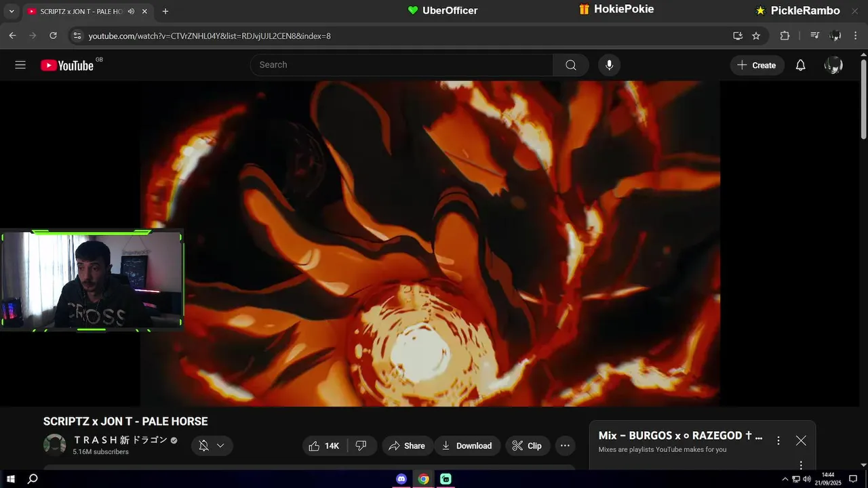Click the Mix – BURGOS x RAZEGOD title

[680, 436]
